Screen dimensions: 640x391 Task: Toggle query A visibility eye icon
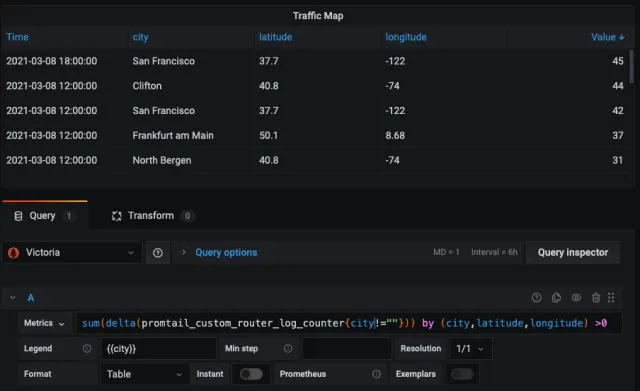[576, 298]
